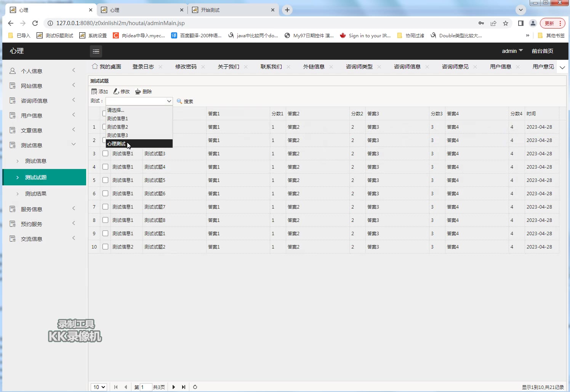Screen dimensions: 570x392
Task: Tick the checkbox in row 9
Action: (106, 233)
